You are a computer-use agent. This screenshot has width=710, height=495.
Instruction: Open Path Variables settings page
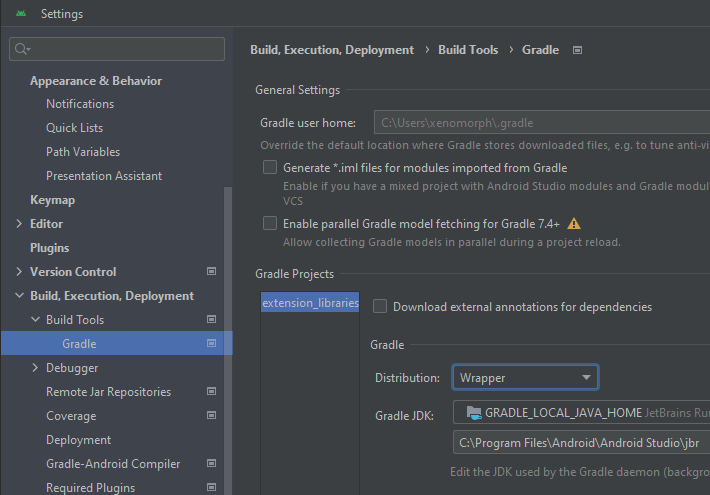point(83,152)
